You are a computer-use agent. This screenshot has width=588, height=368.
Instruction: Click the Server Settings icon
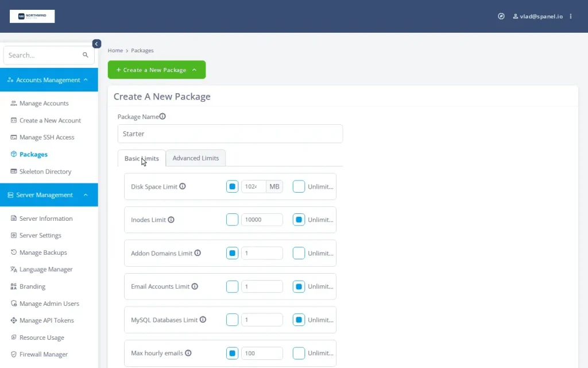[x=14, y=235]
